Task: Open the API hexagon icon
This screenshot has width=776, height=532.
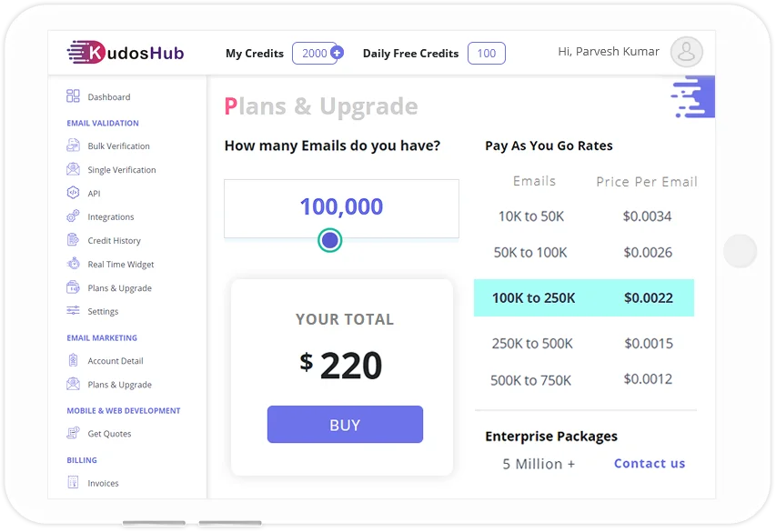Action: click(x=73, y=193)
